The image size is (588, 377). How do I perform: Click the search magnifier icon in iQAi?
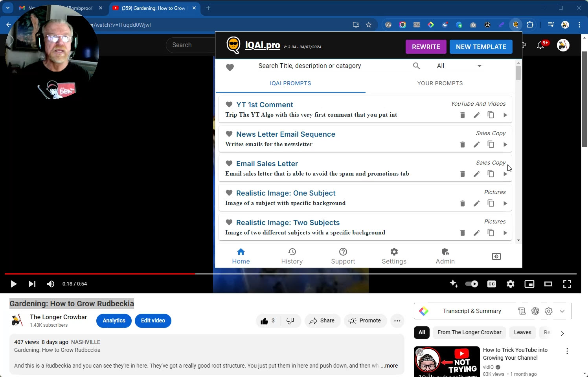pyautogui.click(x=417, y=66)
